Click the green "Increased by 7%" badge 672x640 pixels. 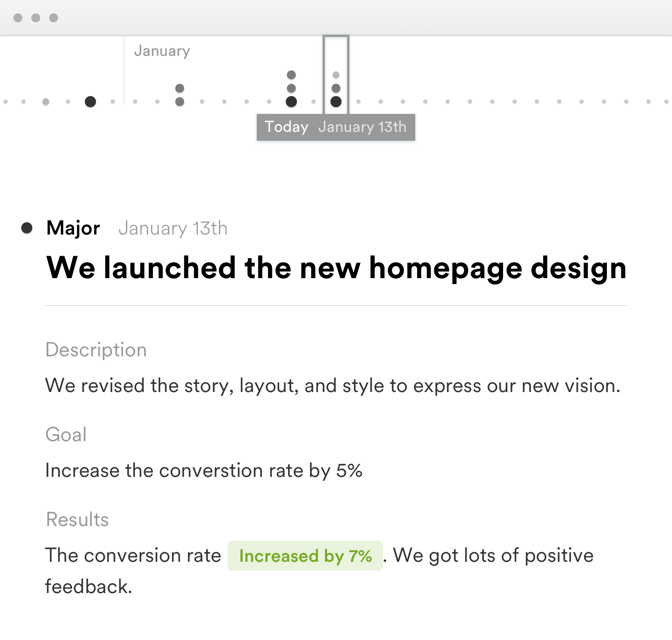tap(305, 556)
